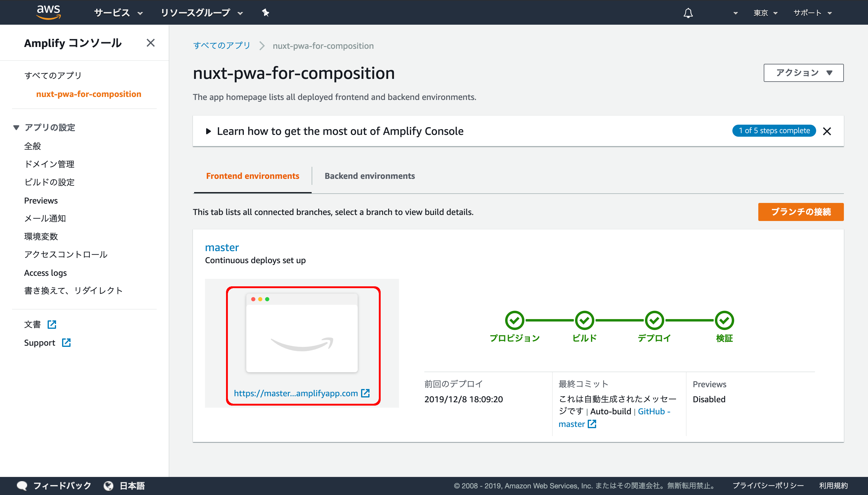Open ビルドの設定 page
This screenshot has height=495, width=868.
pyautogui.click(x=49, y=182)
